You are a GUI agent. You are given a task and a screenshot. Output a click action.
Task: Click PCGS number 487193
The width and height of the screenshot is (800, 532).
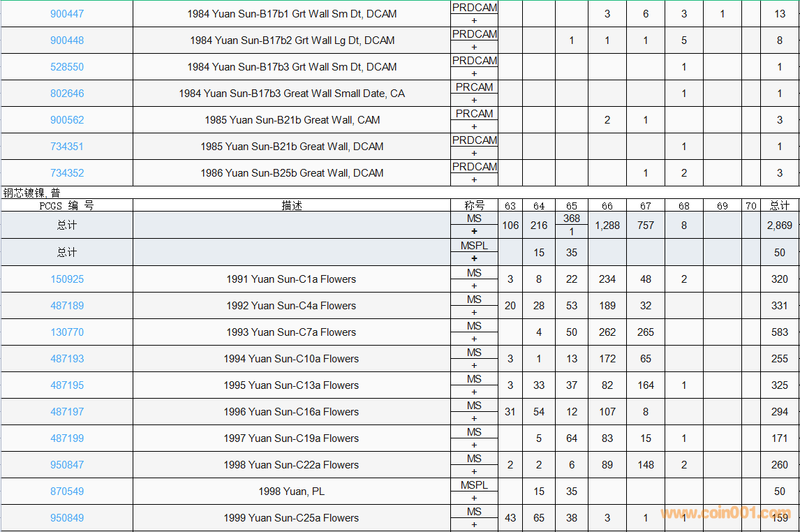67,359
